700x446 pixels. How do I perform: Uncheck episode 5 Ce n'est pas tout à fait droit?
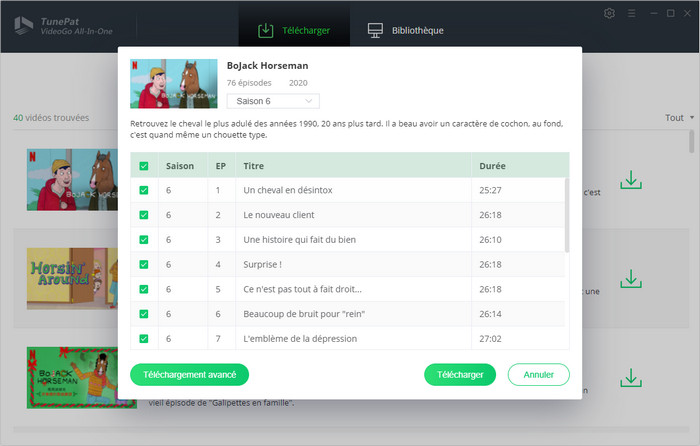click(144, 289)
